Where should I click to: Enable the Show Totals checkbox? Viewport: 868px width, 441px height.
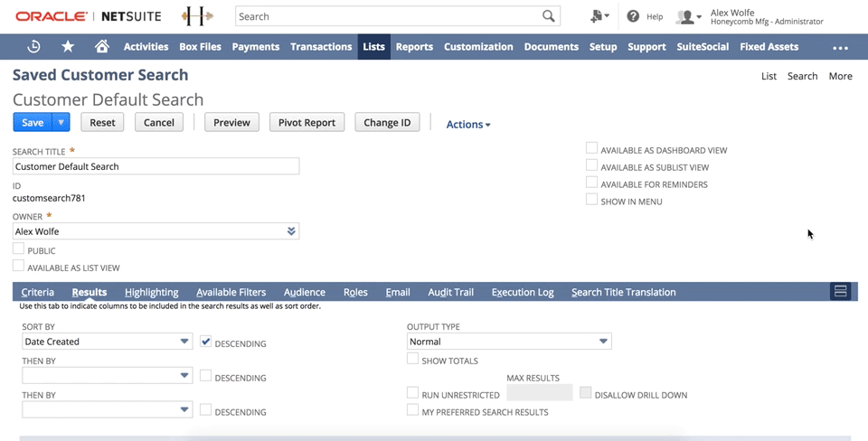tap(412, 360)
